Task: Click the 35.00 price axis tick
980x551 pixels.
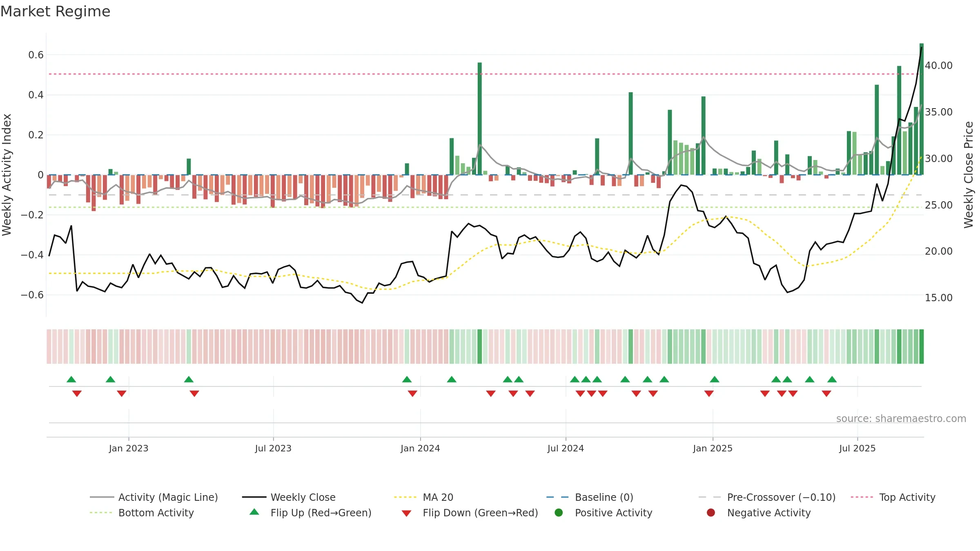Action: pos(938,112)
